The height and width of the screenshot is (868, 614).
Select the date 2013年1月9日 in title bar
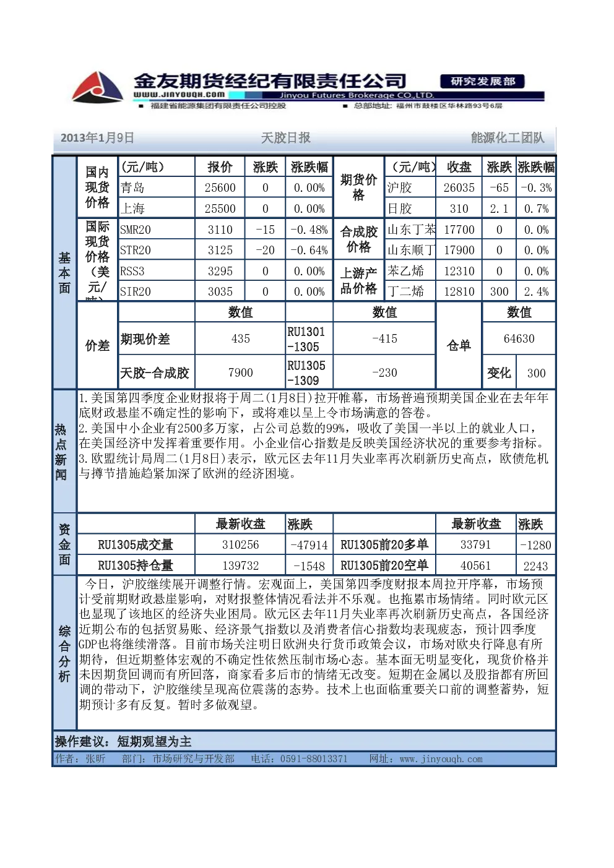coord(97,138)
